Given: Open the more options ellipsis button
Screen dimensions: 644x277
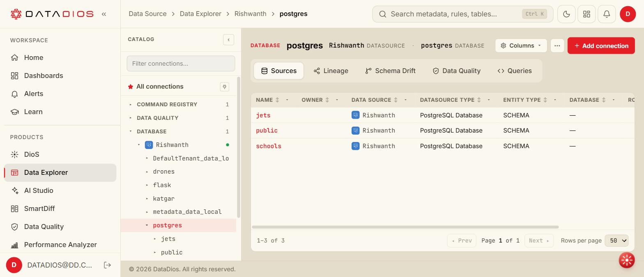Looking at the screenshot, I should point(557,46).
